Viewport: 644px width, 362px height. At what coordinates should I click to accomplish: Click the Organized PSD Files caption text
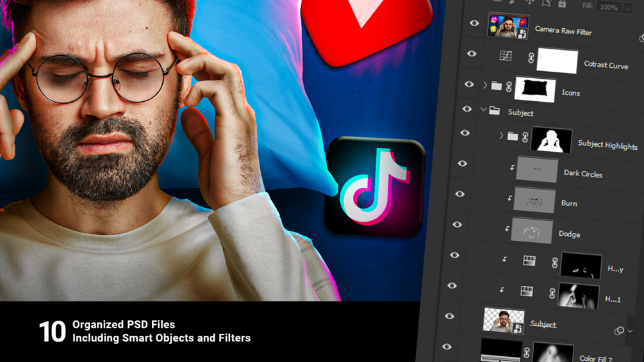pyautogui.click(x=124, y=324)
